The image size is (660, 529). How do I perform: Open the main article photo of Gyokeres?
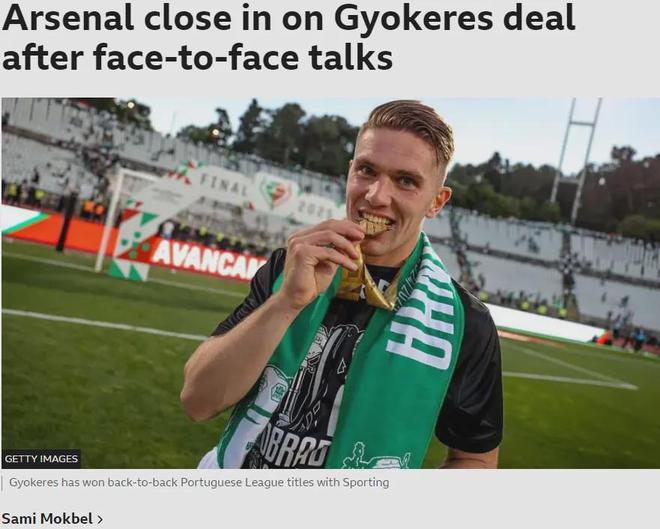click(x=330, y=283)
